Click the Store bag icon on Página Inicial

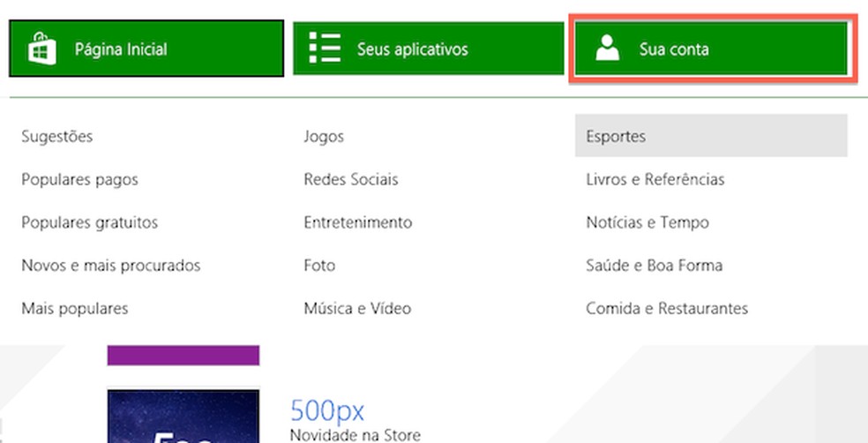pos(42,49)
